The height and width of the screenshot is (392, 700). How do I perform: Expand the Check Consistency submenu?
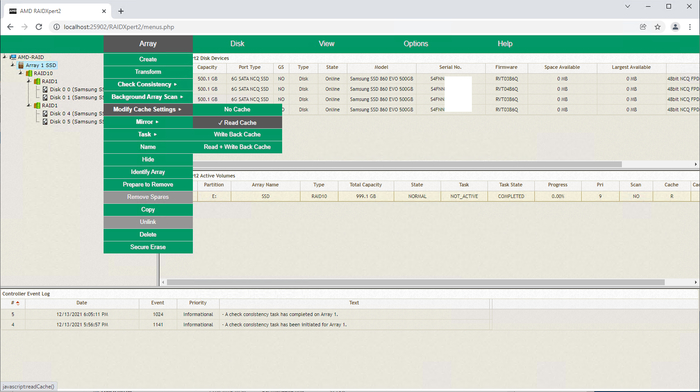148,84
